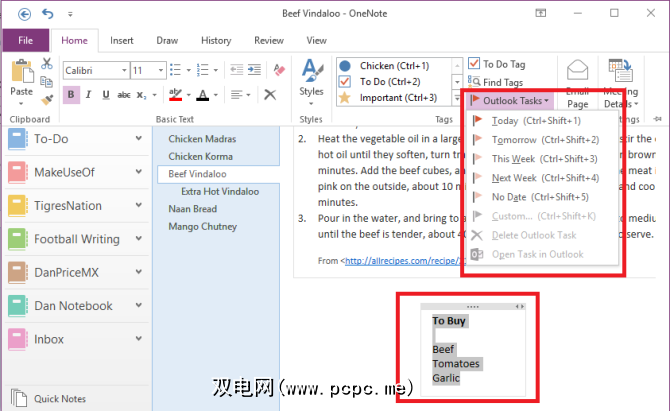670x411 pixels.
Task: Choose Next Week (Ctrl+Shift+4) flag
Action: [542, 178]
